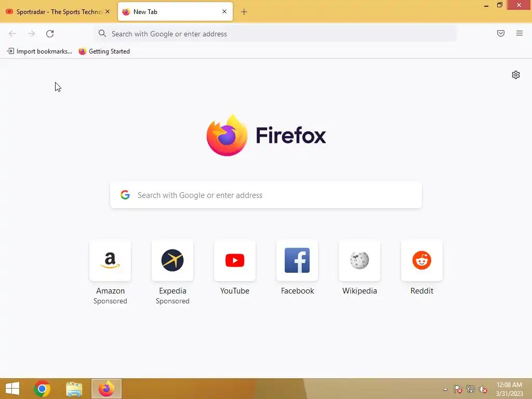Open the Amazon shortcut tile
Viewport: 532px width, 399px height.
(110, 261)
